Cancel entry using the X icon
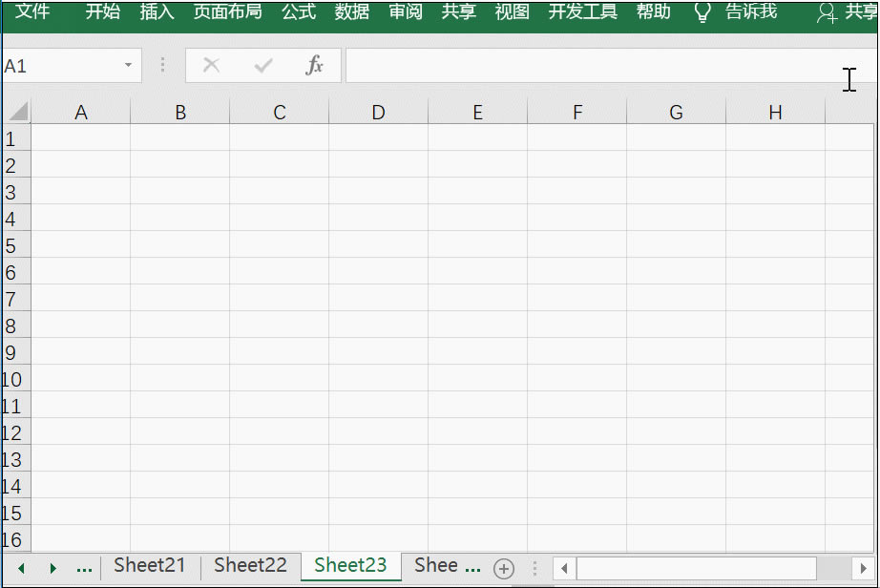Screen dimensions: 880x588 [212, 67]
